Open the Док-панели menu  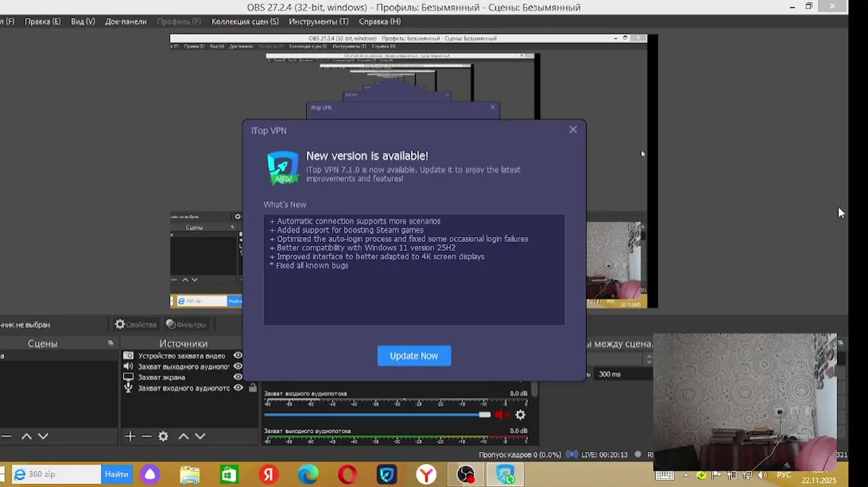[126, 22]
